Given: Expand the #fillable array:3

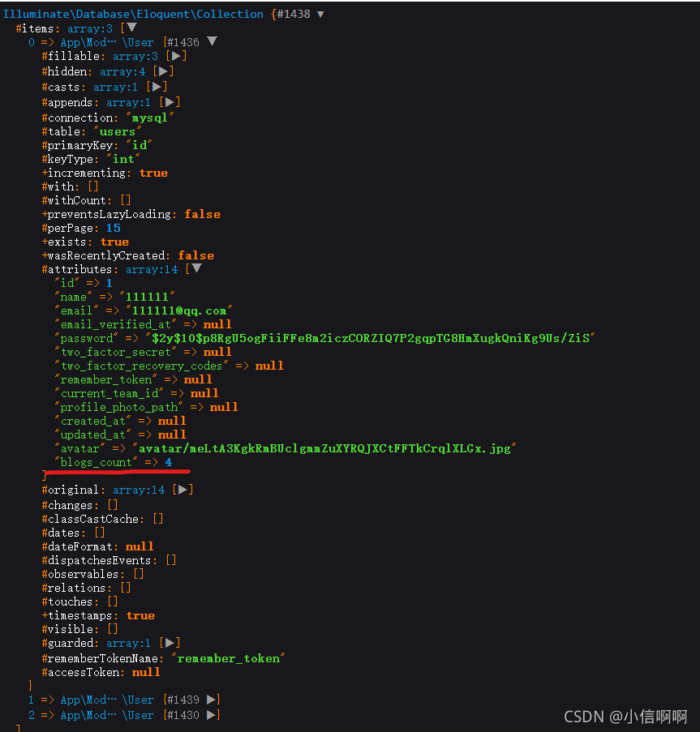Looking at the screenshot, I should (x=176, y=56).
